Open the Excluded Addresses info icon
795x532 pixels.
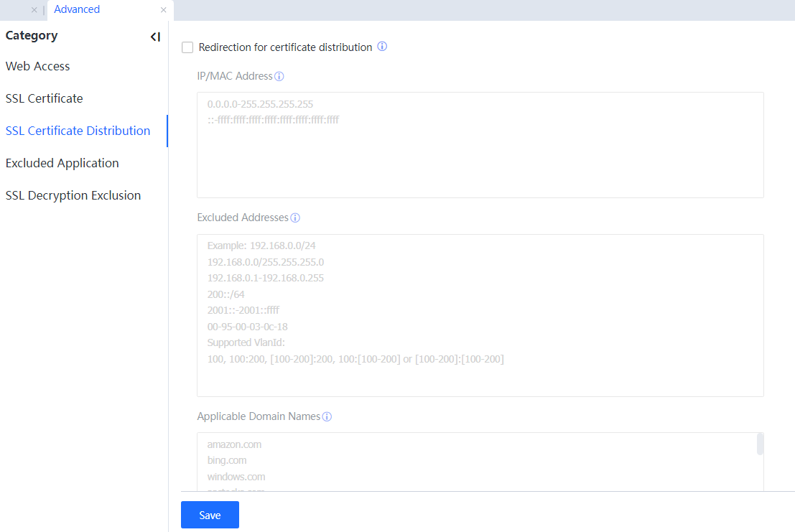click(x=294, y=218)
